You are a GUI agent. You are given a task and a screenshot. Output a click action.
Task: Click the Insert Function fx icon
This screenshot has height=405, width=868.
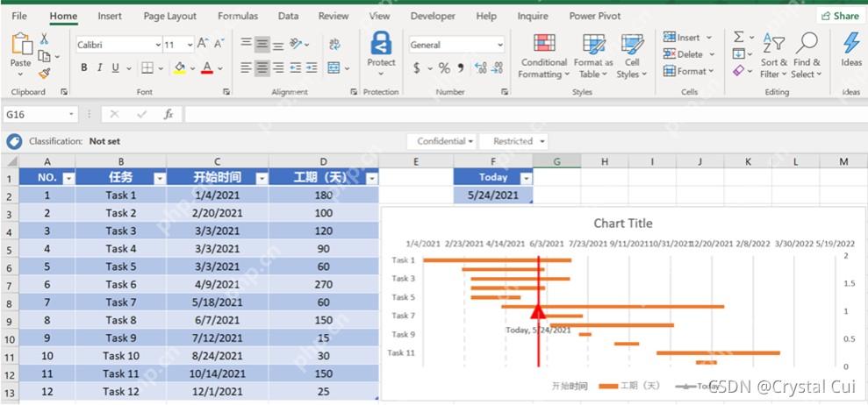tap(169, 115)
